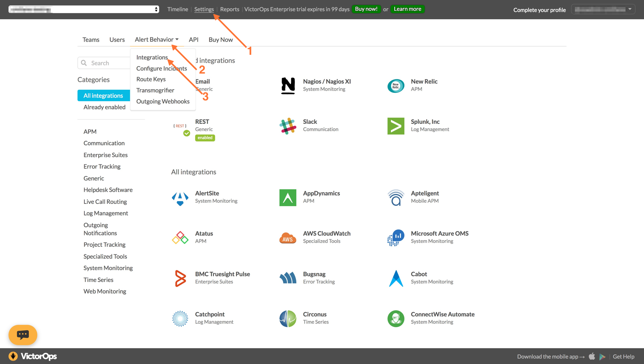Open the profile dropdown at top right
This screenshot has width=644, height=364.
(603, 8)
